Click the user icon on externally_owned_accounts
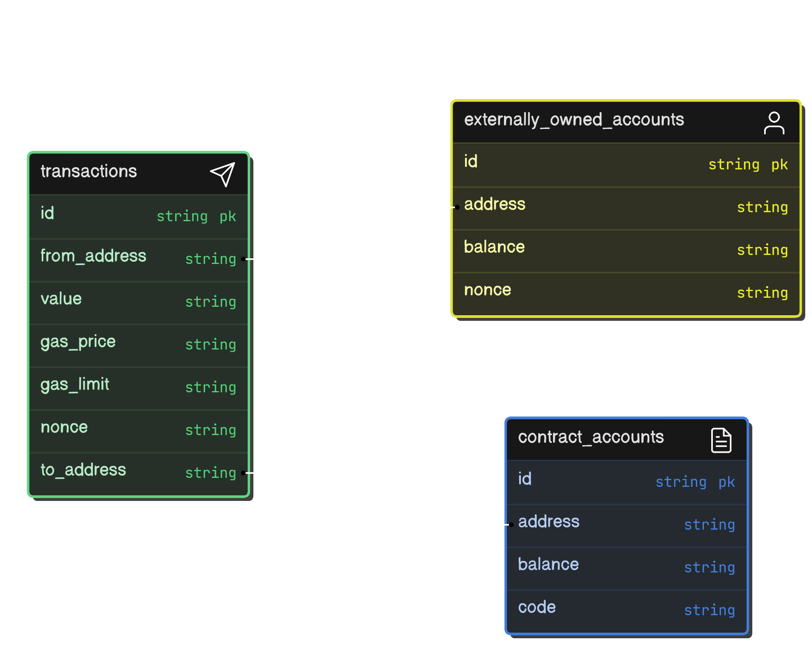Image resolution: width=812 pixels, height=645 pixels. point(774,123)
